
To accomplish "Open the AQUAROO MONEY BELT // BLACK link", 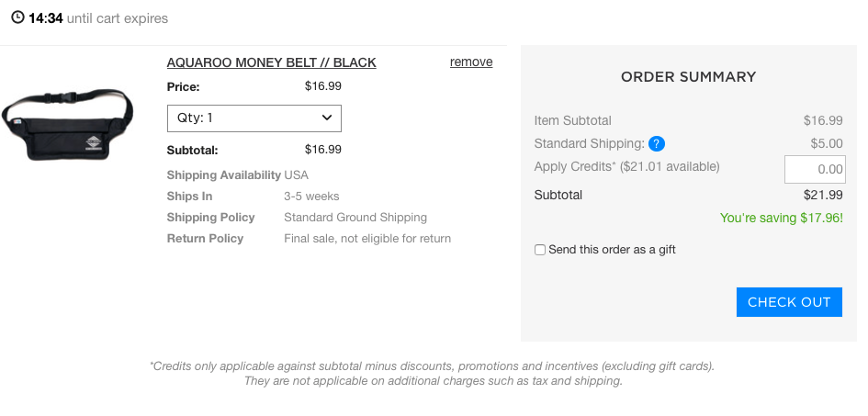I will tap(271, 62).
